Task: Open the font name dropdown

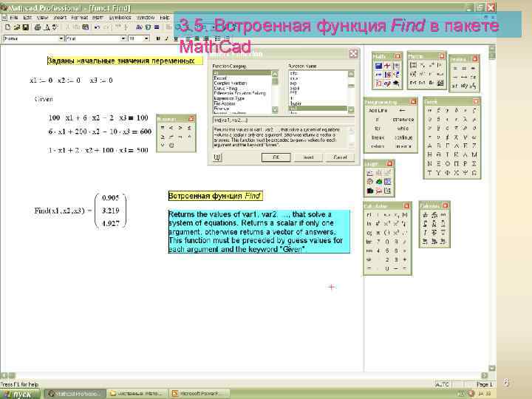Action: 123,38
